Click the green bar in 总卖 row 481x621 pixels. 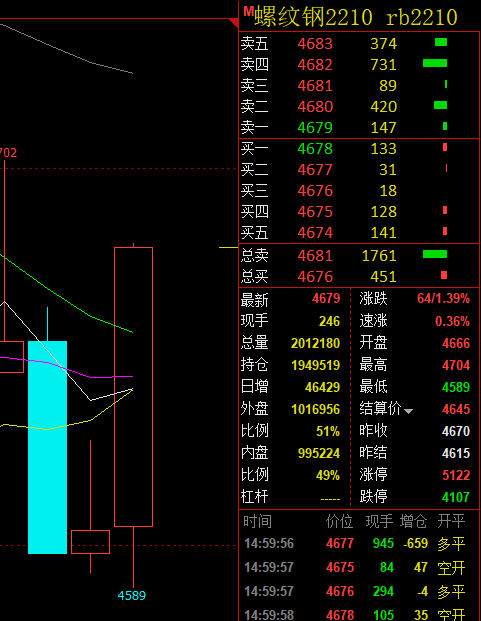click(435, 254)
